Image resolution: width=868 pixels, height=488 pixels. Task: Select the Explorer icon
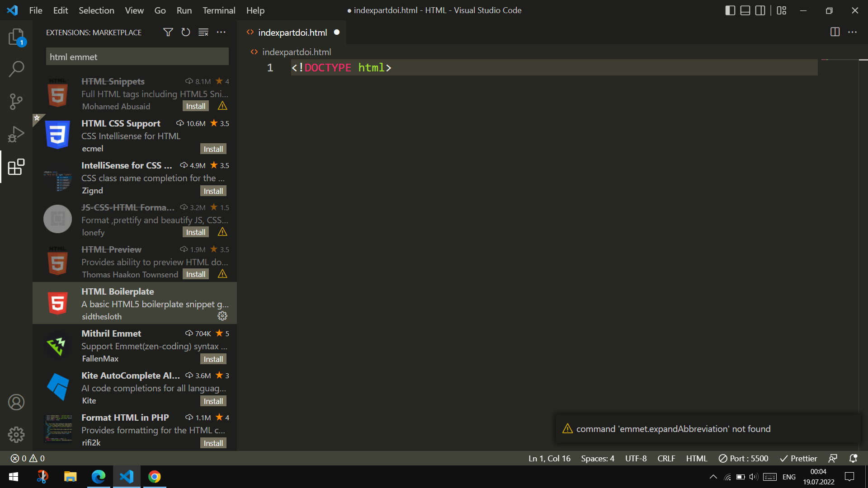tap(16, 37)
